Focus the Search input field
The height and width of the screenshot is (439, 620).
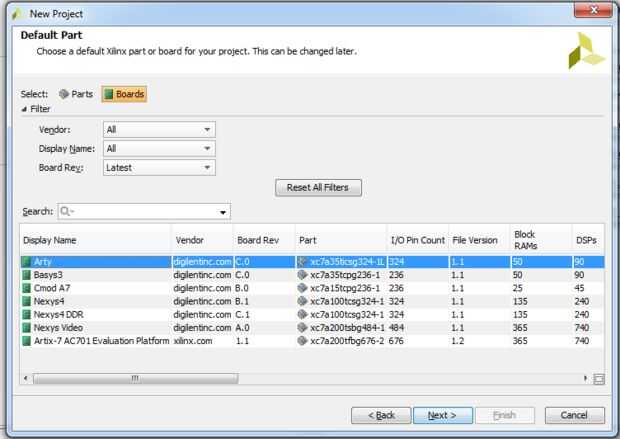pyautogui.click(x=144, y=212)
